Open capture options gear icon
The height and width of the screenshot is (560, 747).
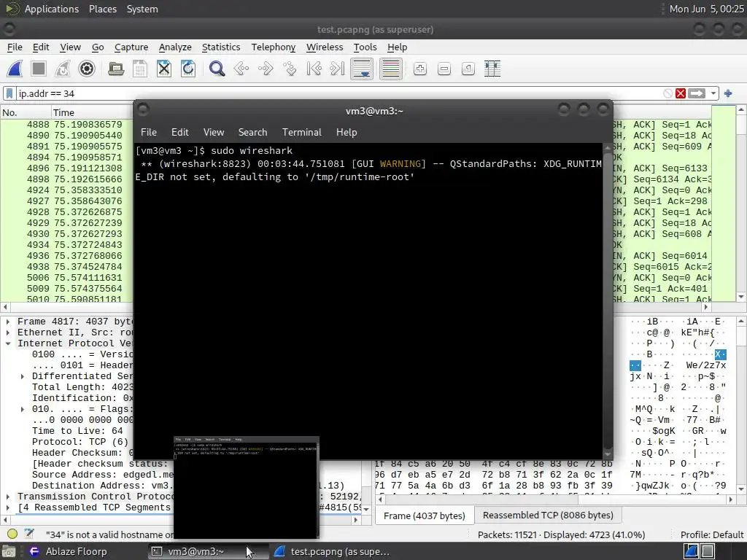pos(87,69)
